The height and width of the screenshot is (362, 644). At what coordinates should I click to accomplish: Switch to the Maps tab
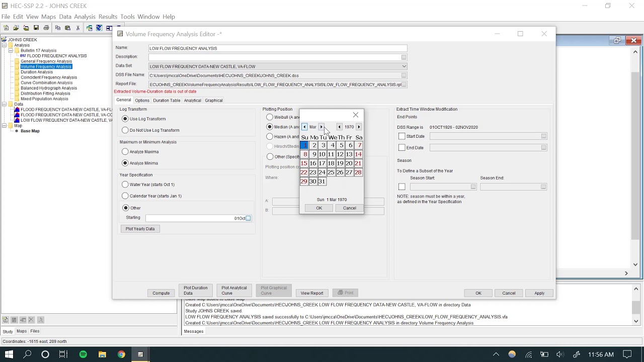click(22, 331)
